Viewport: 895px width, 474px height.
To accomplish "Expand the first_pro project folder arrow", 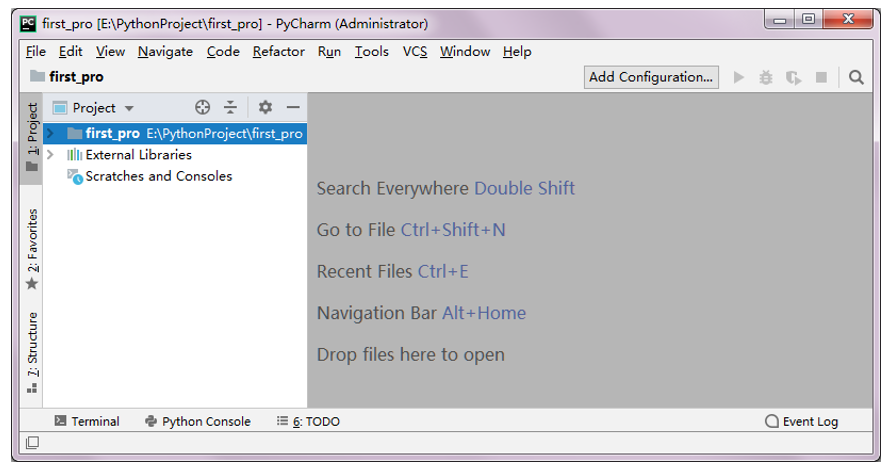I will (50, 134).
